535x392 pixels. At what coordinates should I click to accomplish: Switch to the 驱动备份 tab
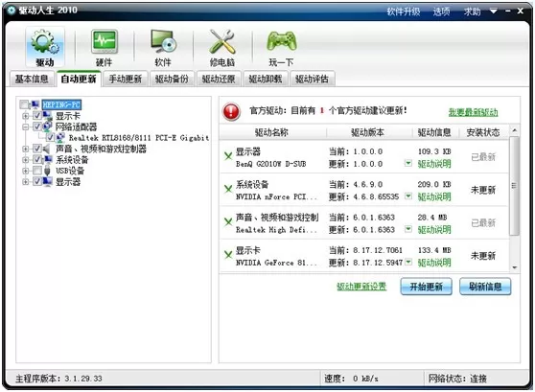pyautogui.click(x=172, y=80)
